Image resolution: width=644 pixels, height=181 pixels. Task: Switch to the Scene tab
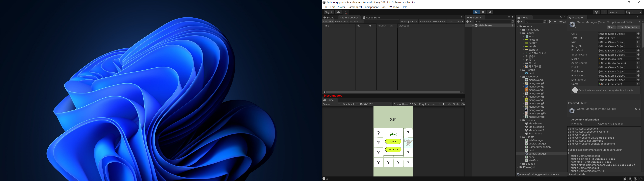coord(329,17)
